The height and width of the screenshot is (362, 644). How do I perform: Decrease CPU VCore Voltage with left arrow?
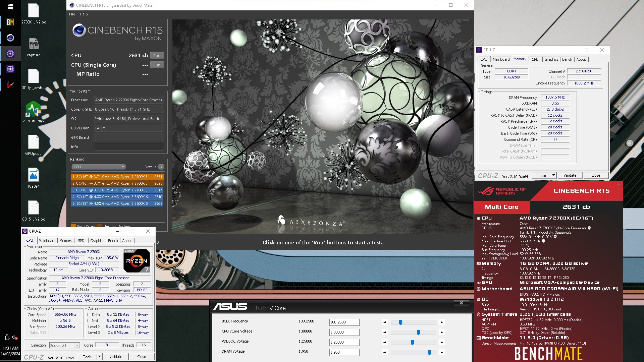384,333
